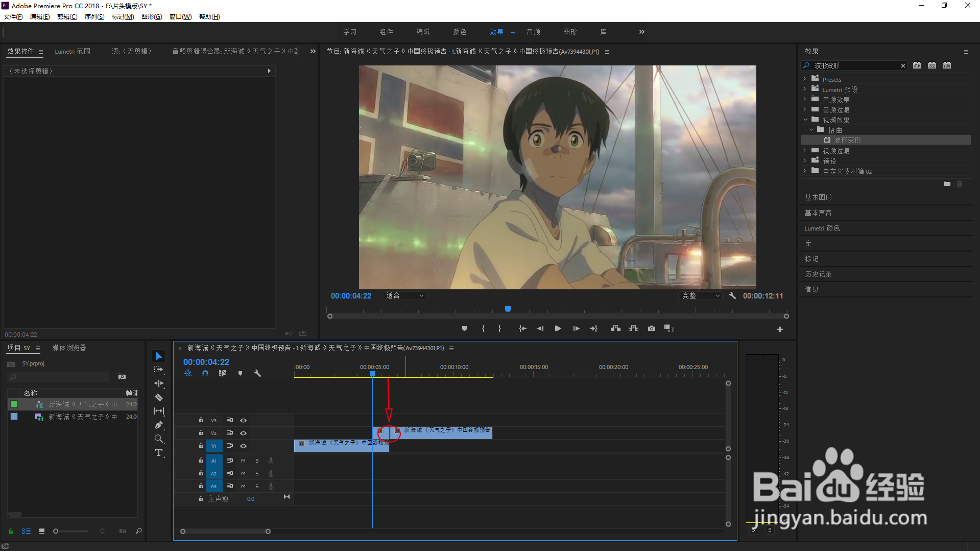
Task: Select the Pen tool
Action: point(159,425)
